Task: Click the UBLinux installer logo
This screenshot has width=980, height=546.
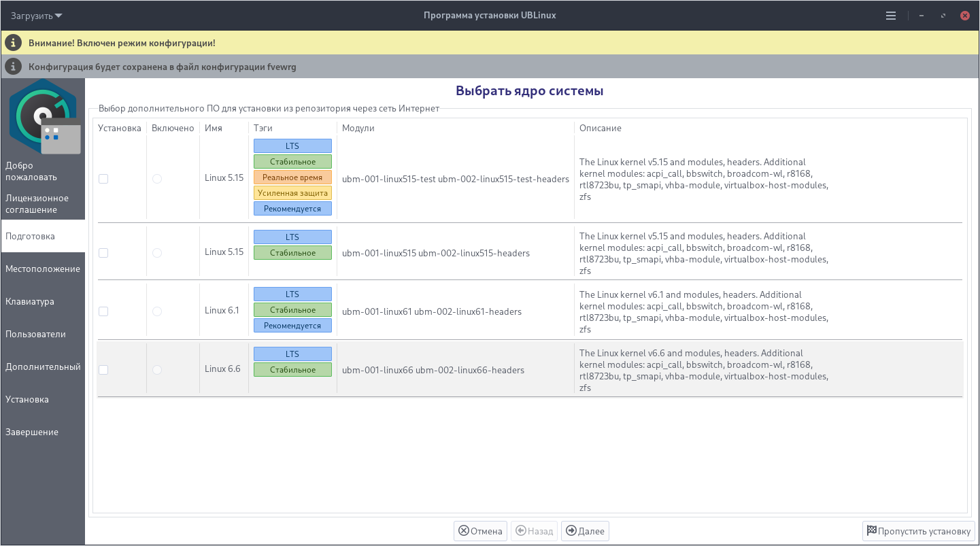Action: [x=44, y=117]
